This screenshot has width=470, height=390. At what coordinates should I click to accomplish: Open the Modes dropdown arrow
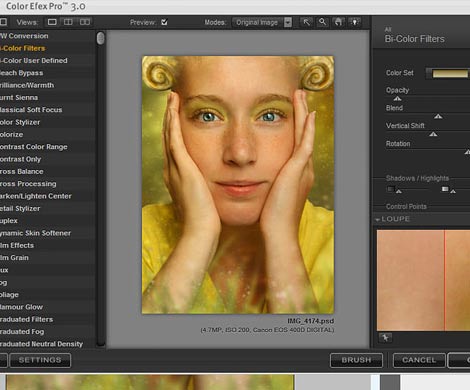pyautogui.click(x=288, y=22)
